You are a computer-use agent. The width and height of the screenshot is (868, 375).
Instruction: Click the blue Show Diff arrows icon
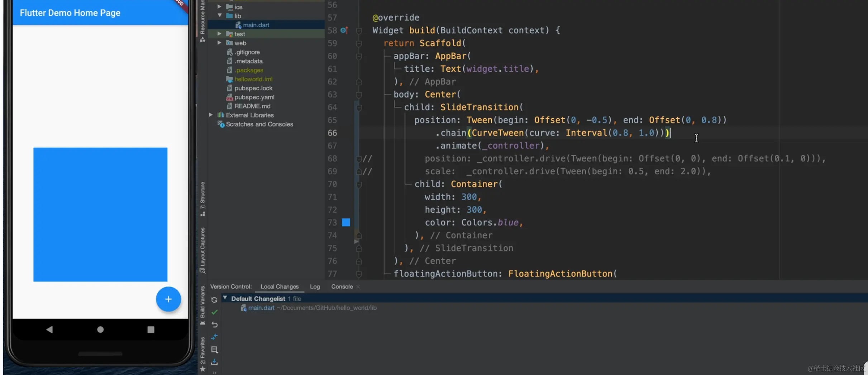(x=214, y=337)
